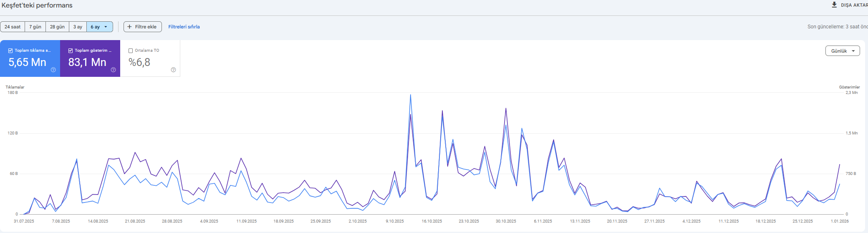
Task: Click the highest chart peak in October
Action: [x=411, y=95]
